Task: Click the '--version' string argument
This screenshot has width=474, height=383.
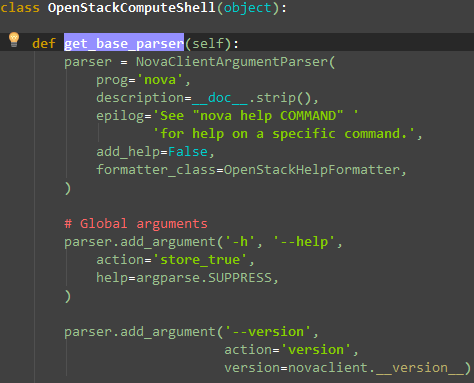Action: click(x=268, y=332)
